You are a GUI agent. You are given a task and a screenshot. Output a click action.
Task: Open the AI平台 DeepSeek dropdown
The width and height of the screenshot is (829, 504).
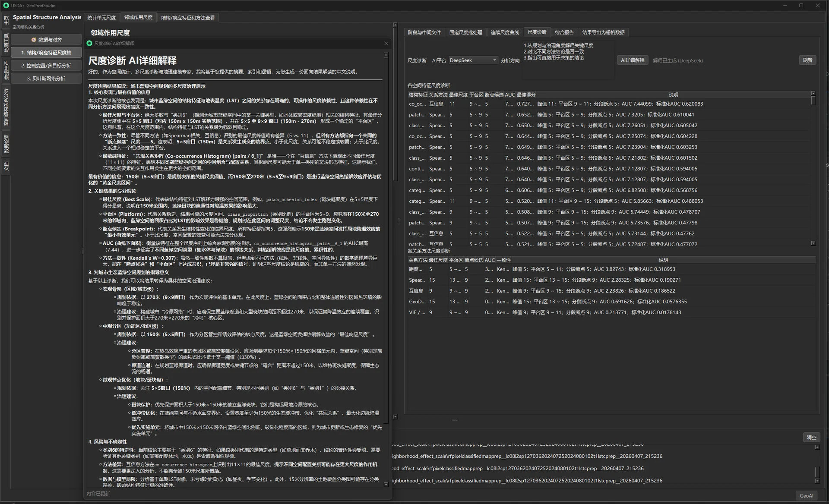(473, 60)
